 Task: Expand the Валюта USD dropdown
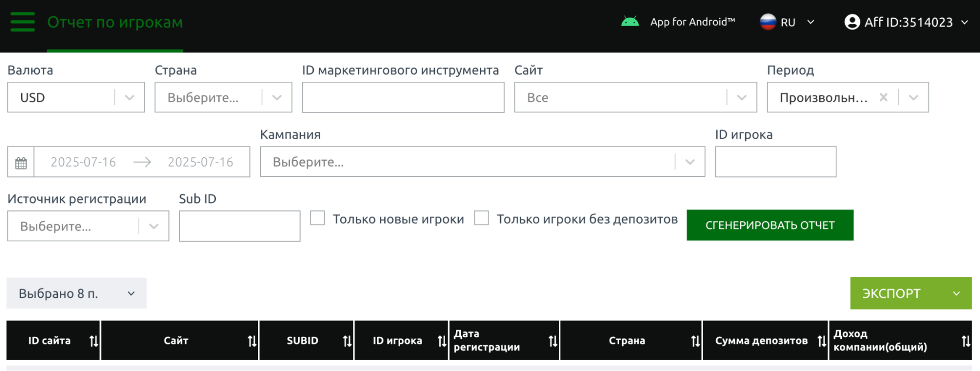pos(129,98)
